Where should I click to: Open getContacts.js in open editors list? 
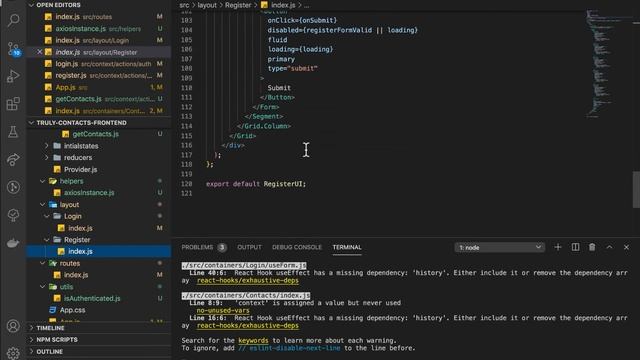point(99,99)
